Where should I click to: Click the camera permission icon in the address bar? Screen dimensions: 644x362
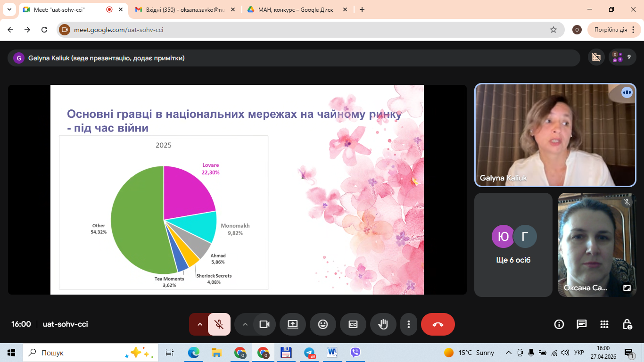coord(65,30)
